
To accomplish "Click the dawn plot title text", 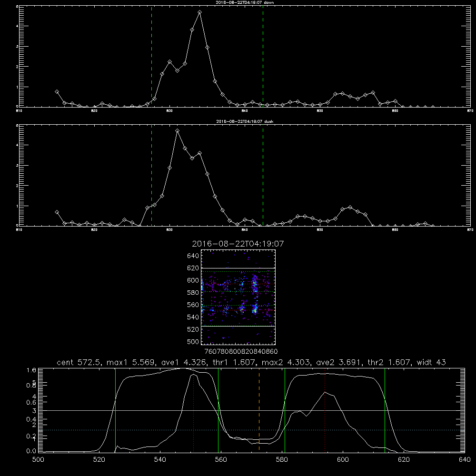I will pyautogui.click(x=245, y=2).
